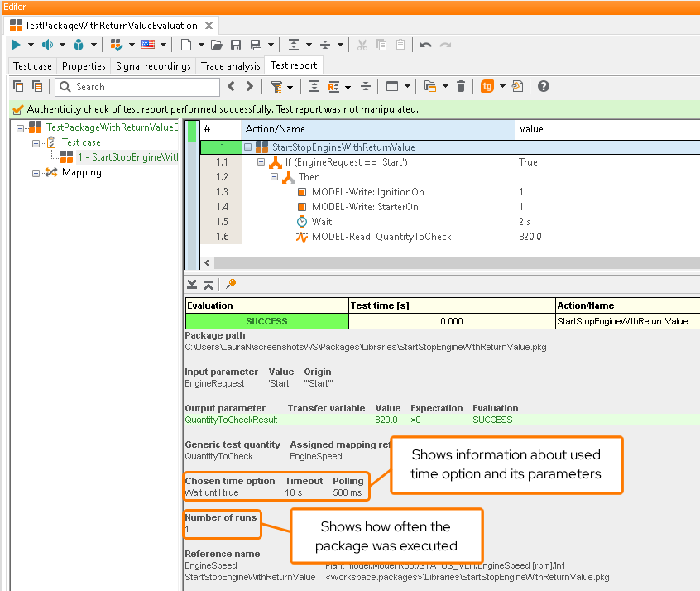
Task: Click Expand all icon in the main toolbar
Action: click(293, 45)
